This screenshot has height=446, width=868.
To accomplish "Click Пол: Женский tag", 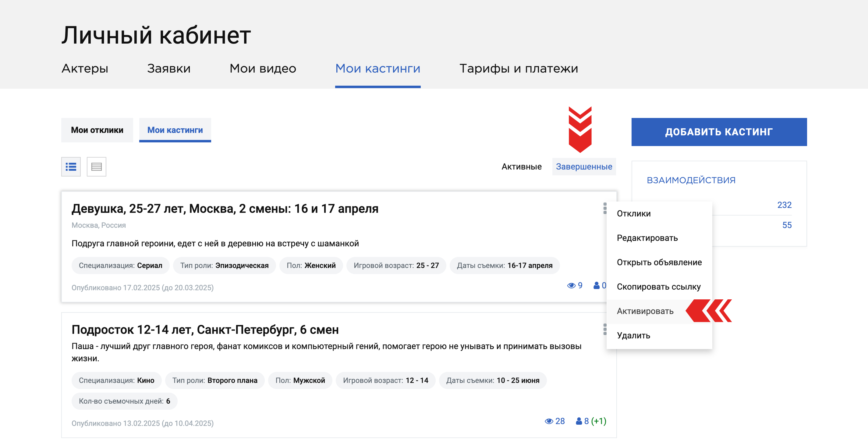I will point(311,266).
